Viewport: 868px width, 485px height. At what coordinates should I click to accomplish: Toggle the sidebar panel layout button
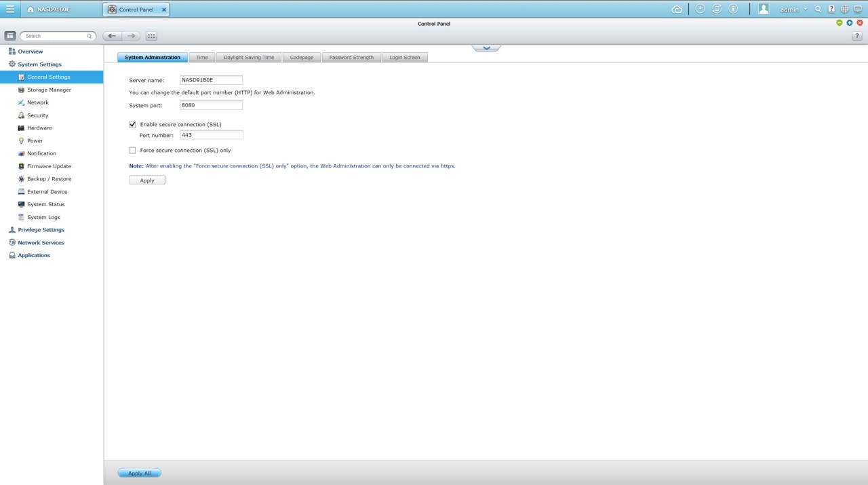(10, 36)
